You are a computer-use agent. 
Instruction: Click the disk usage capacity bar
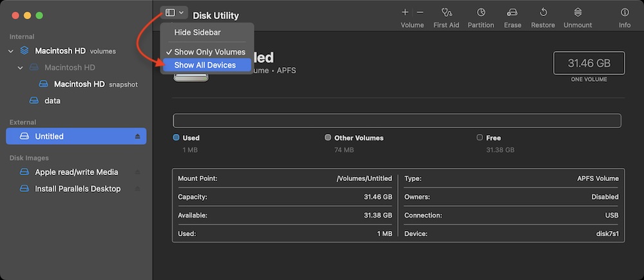[397, 120]
